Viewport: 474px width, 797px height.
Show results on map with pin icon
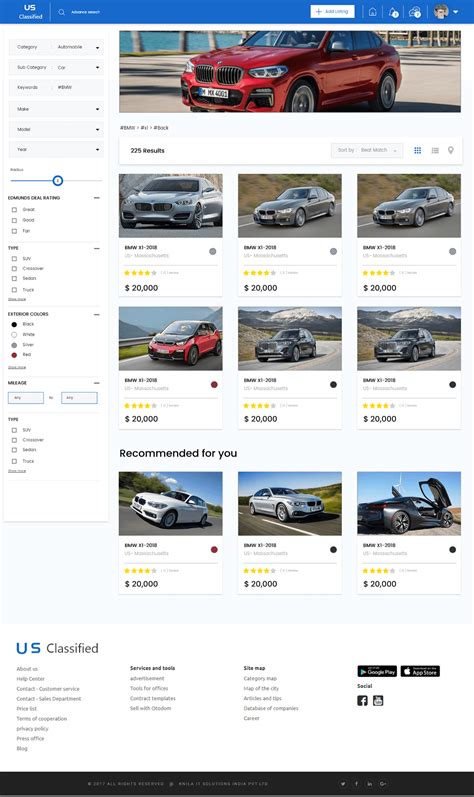(x=451, y=150)
